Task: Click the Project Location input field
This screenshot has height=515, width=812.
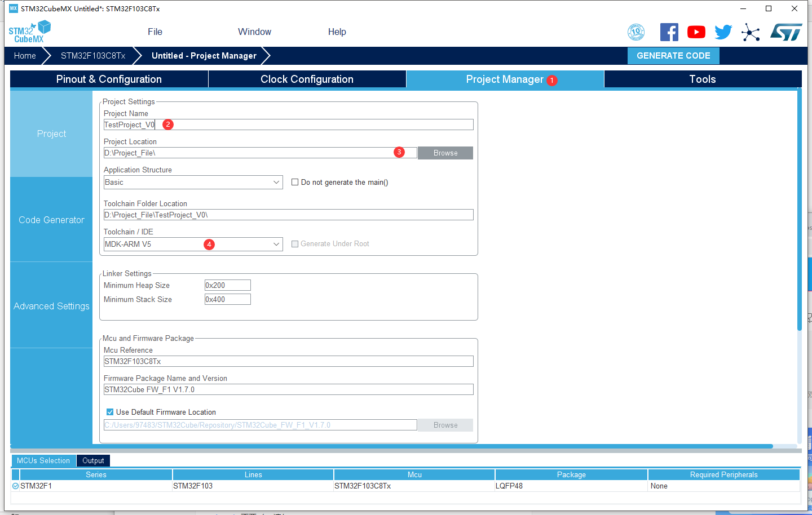Action: [261, 153]
